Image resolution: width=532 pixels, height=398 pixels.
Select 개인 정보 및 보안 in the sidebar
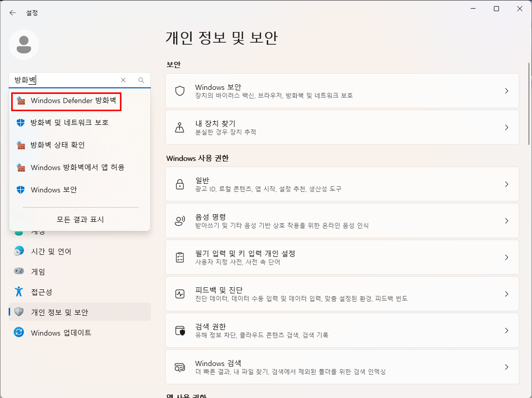tap(80, 312)
